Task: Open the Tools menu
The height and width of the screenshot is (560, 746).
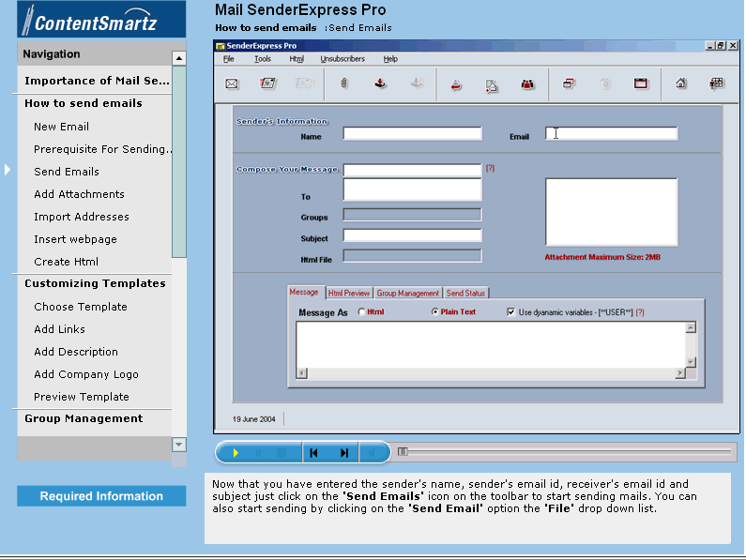Action: tap(263, 59)
